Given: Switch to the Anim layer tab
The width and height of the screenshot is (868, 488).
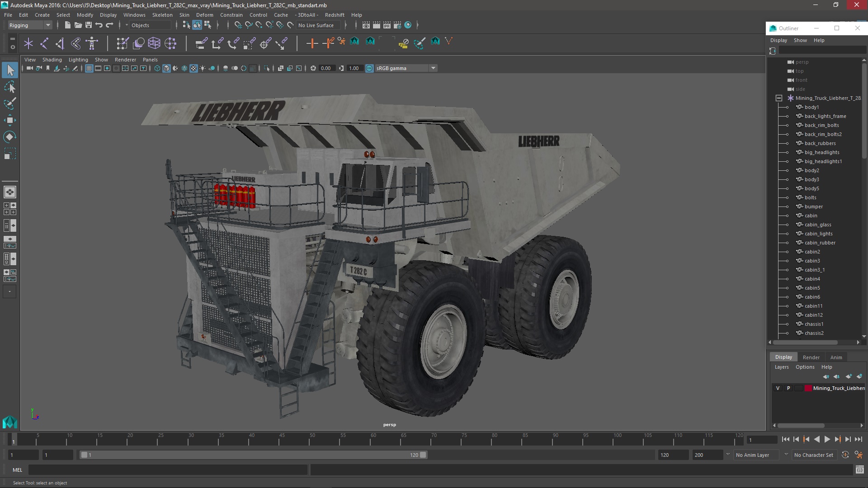Looking at the screenshot, I should tap(836, 357).
